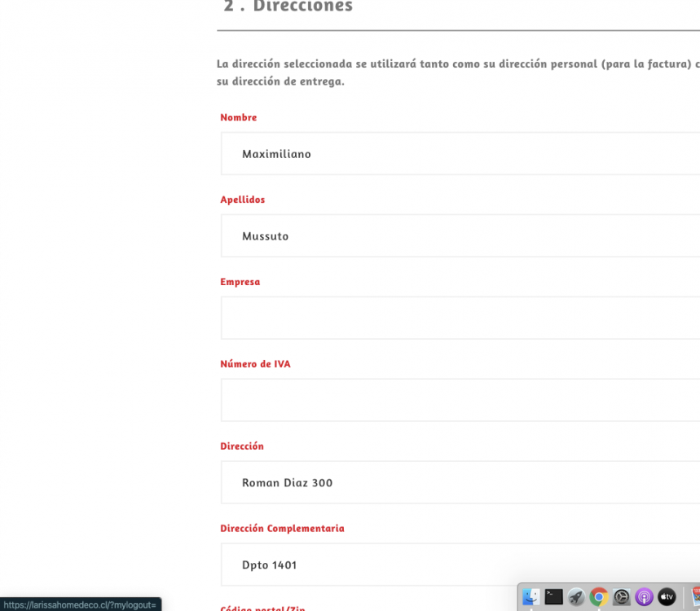Click the steering-wheel app icon in the Dock

pos(621,597)
